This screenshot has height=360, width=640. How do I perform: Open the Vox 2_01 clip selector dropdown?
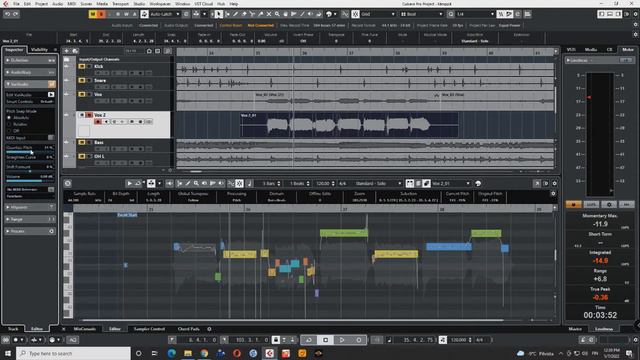point(451,184)
